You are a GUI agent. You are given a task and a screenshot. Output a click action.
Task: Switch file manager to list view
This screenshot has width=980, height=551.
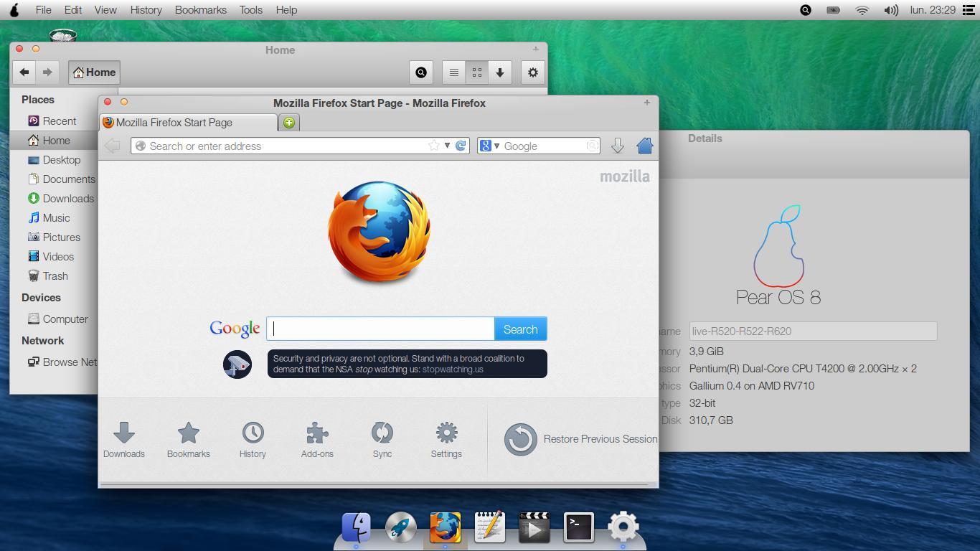pyautogui.click(x=453, y=72)
